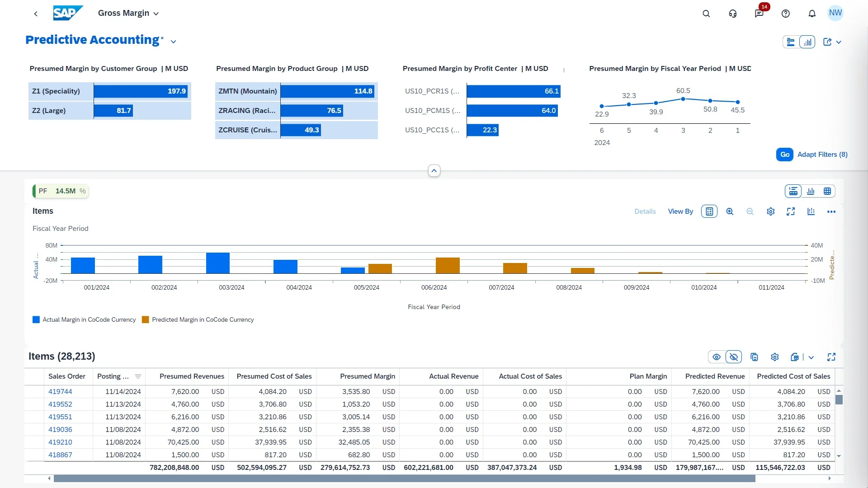This screenshot has height=488, width=868.
Task: Click the Go button to apply filters
Action: tap(784, 155)
